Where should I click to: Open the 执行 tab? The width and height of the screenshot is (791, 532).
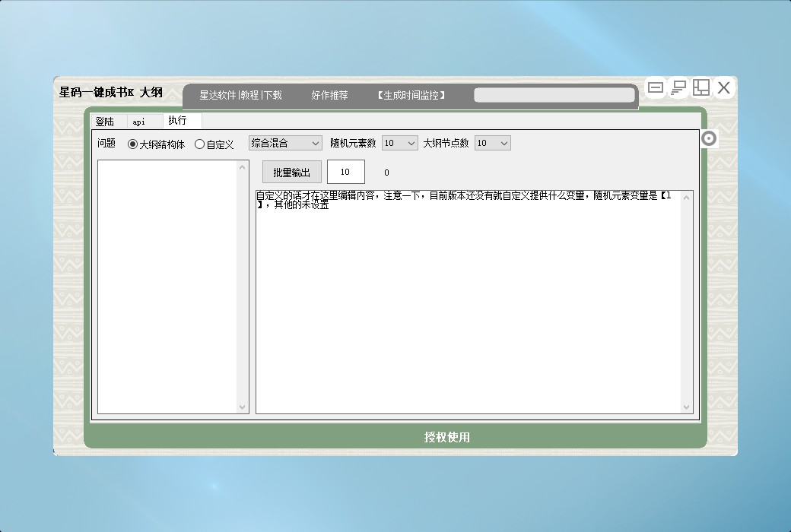(178, 121)
